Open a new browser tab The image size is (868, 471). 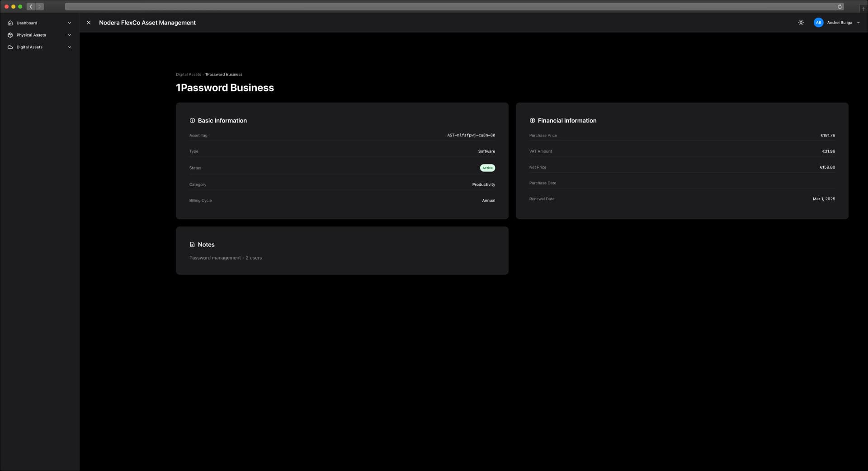coord(863,9)
